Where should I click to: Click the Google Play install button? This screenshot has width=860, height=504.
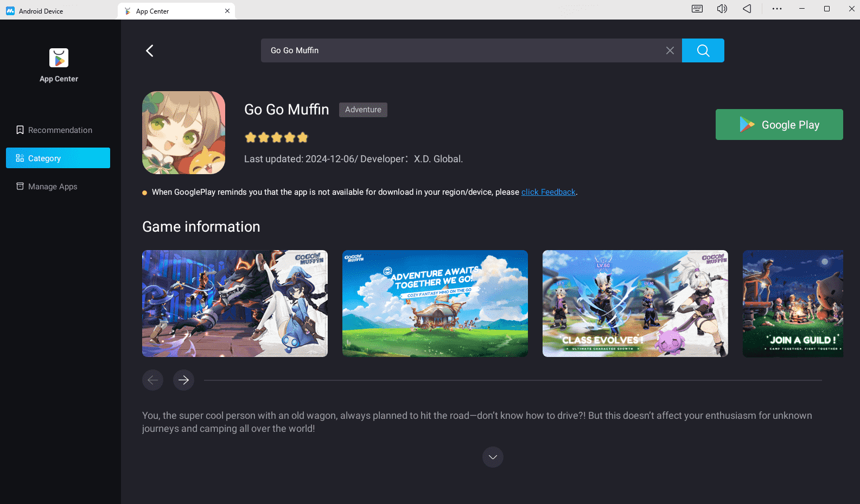click(x=779, y=125)
